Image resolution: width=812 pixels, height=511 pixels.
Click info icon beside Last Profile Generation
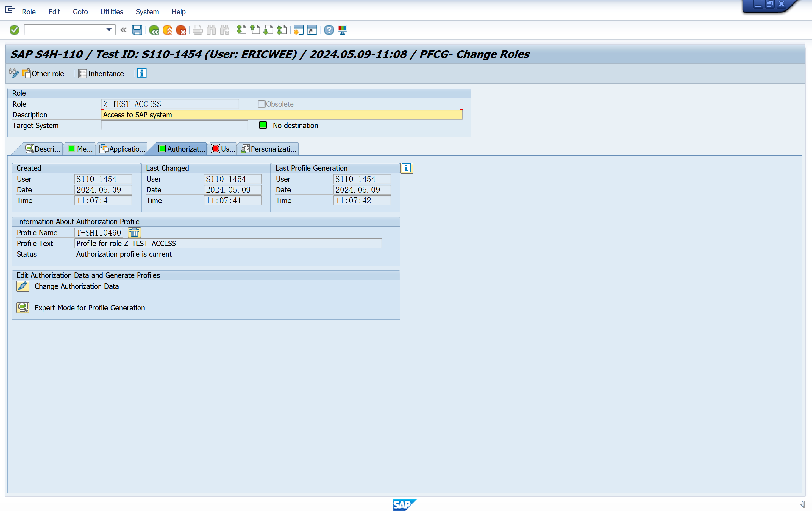tap(406, 168)
